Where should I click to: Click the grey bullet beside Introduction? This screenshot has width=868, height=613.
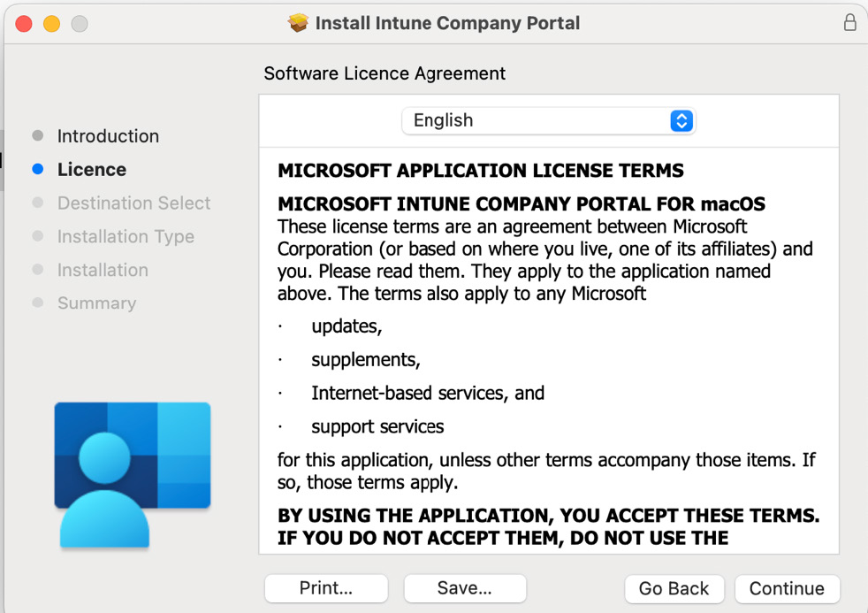click(x=38, y=135)
